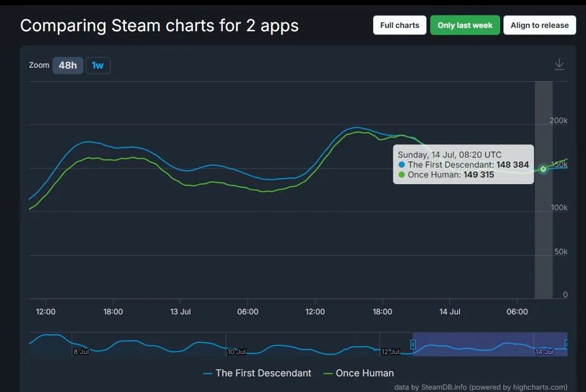The width and height of the screenshot is (586, 392).
Task: Click the '100k' y-axis label
Action: [559, 208]
